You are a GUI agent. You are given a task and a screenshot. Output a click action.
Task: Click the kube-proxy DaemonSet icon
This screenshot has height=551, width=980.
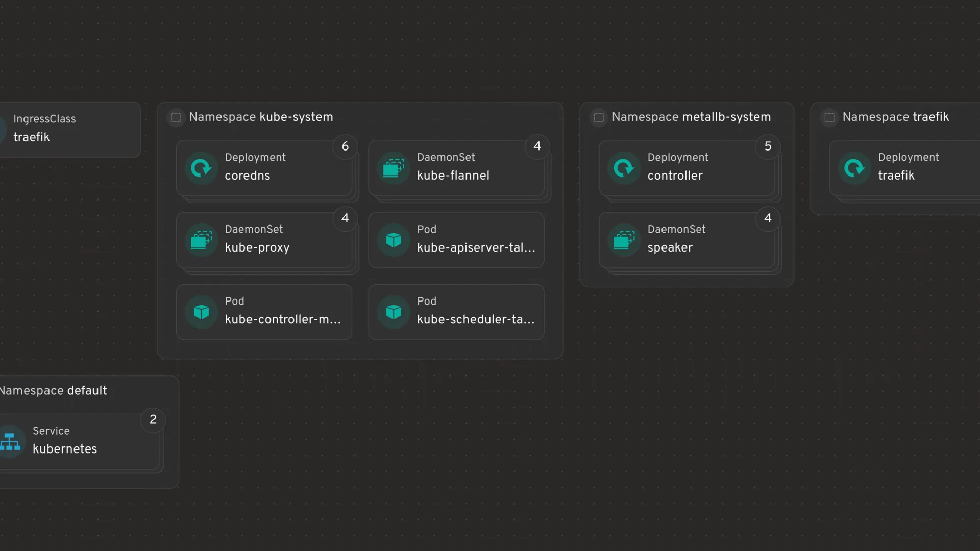pyautogui.click(x=201, y=239)
